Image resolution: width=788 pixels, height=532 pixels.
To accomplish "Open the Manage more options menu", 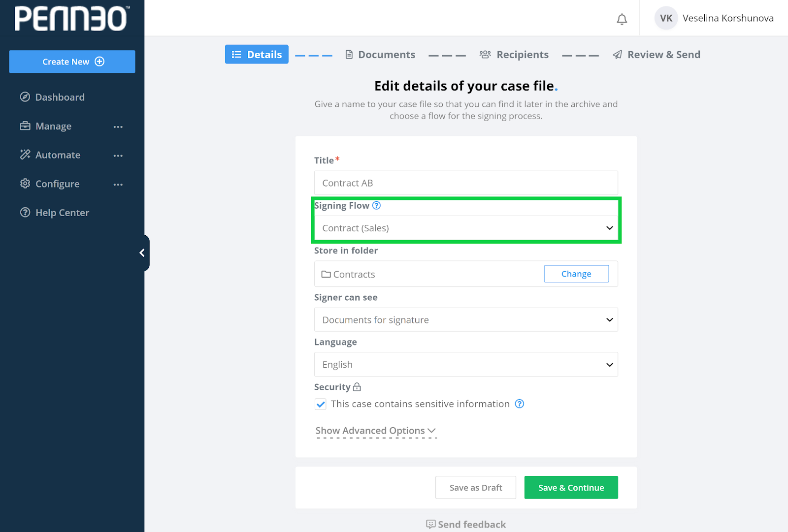I will (118, 127).
